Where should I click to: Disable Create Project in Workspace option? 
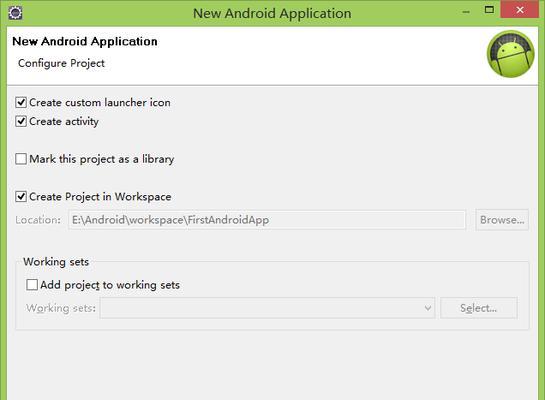pyautogui.click(x=21, y=196)
